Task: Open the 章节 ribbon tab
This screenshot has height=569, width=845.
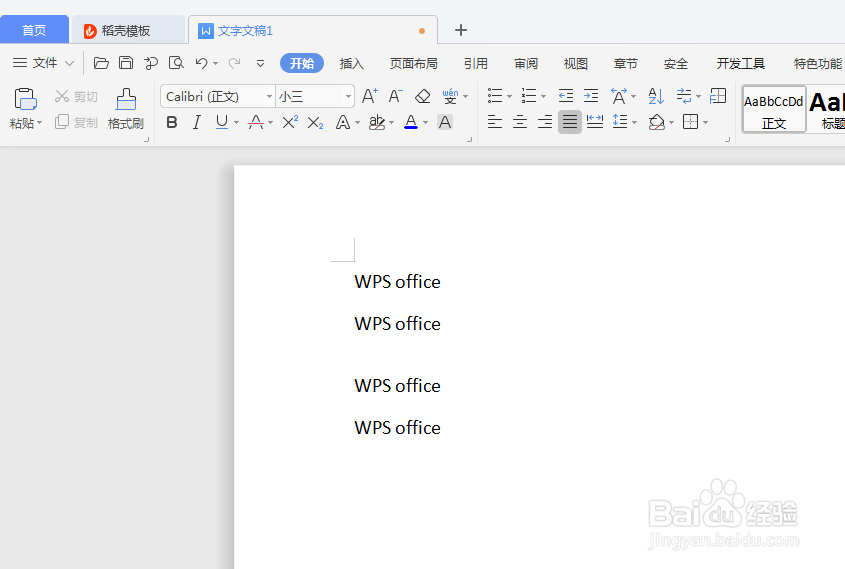Action: (625, 64)
